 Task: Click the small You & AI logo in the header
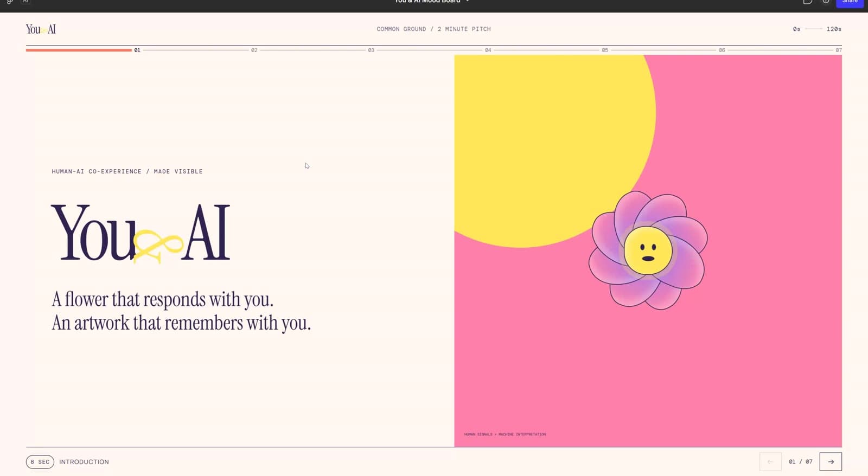[41, 29]
